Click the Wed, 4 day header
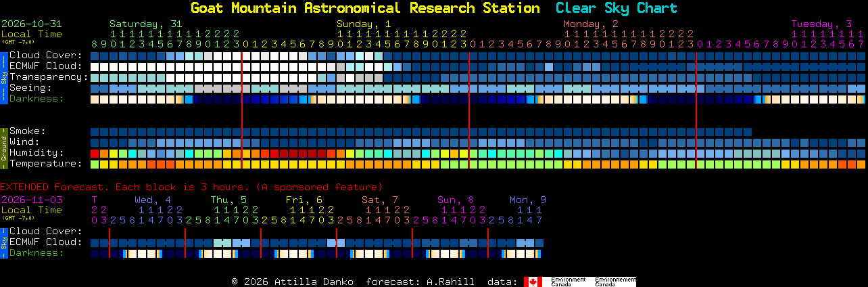Screen dimensions: 868x287 click(153, 200)
